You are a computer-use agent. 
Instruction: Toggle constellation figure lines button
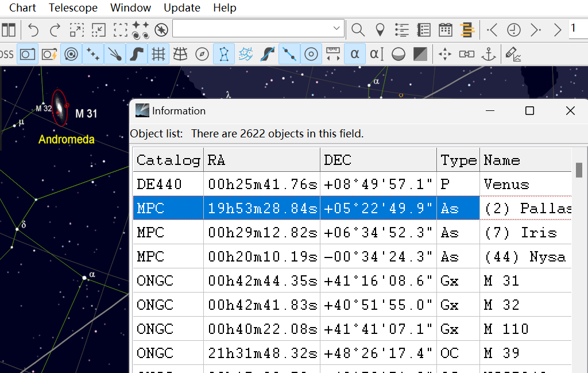click(224, 55)
